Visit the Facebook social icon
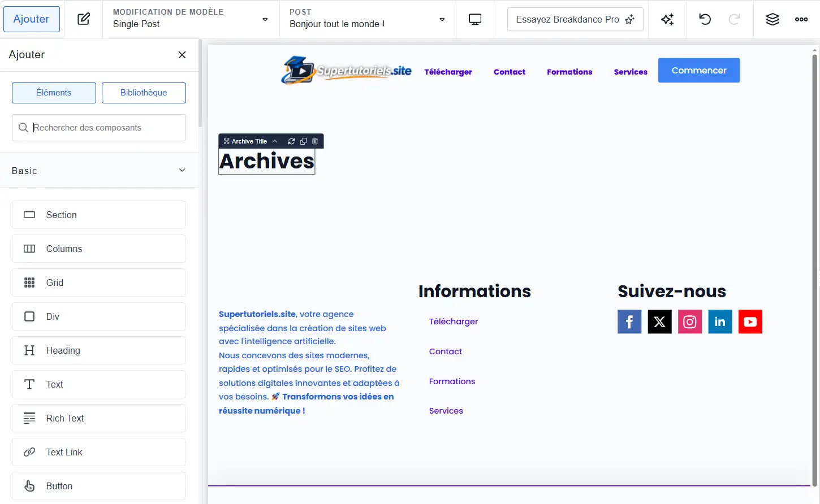The image size is (820, 504). click(629, 322)
